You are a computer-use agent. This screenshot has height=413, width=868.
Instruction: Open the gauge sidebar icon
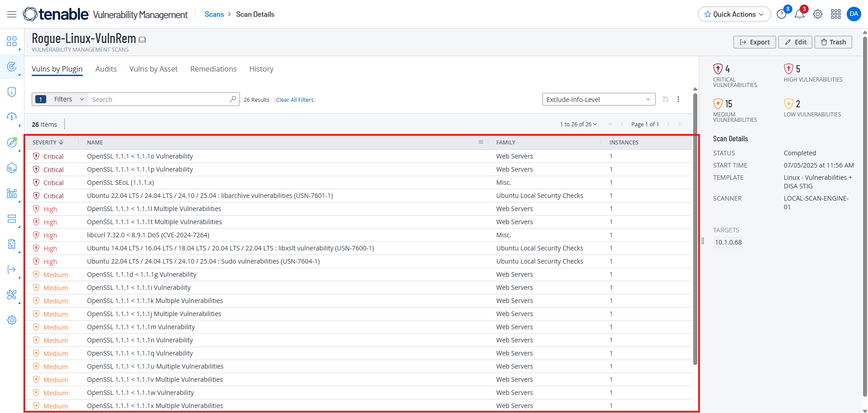(x=12, y=117)
